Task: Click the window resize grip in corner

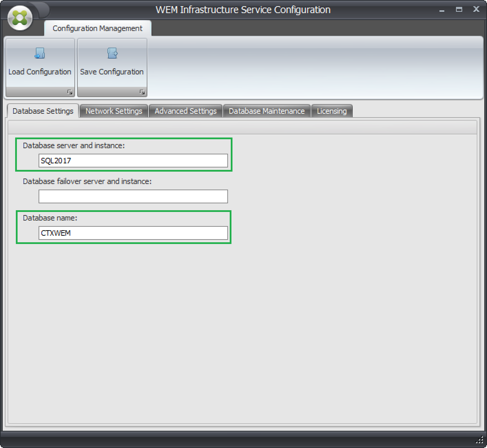Action: 480,440
